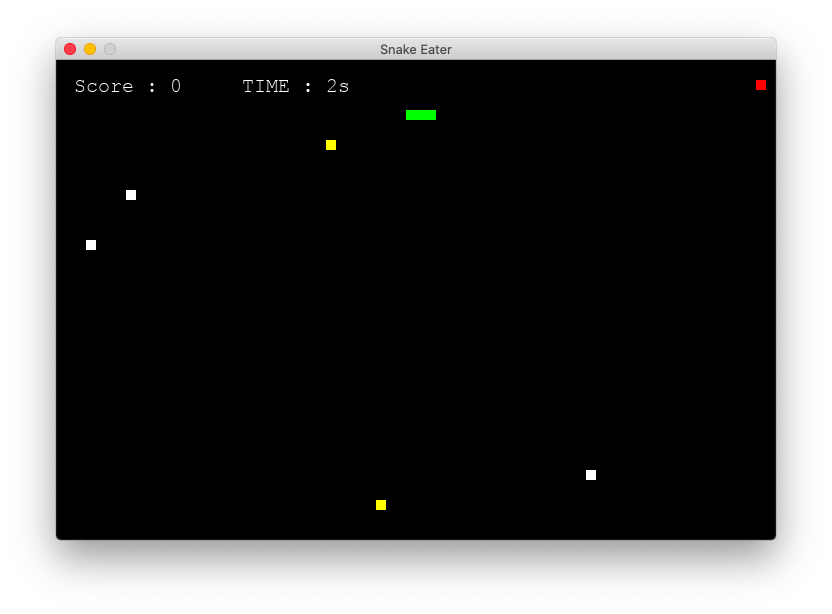832x614 pixels.
Task: Click the white square on the left edge
Action: tap(91, 245)
